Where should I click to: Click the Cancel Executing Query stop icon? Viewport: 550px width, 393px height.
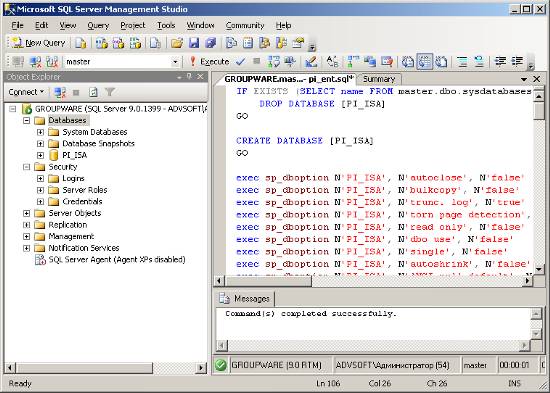[257, 61]
